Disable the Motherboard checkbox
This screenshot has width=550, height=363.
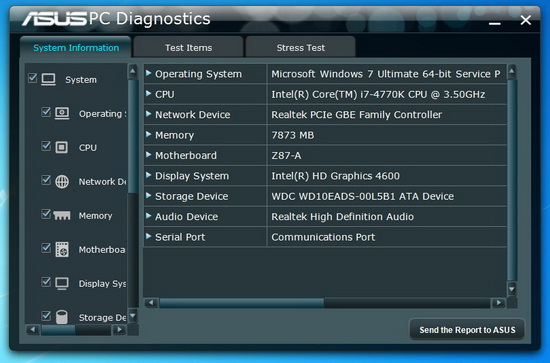[x=46, y=248]
